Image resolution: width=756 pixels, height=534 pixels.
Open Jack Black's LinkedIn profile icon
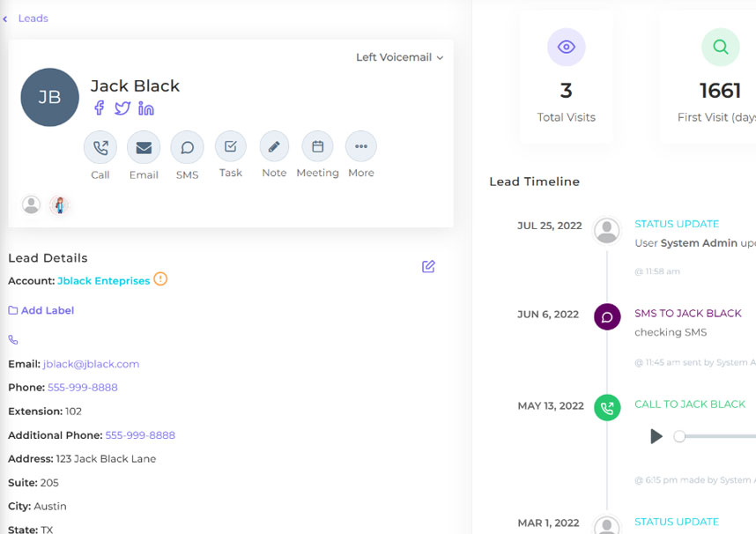coord(146,108)
